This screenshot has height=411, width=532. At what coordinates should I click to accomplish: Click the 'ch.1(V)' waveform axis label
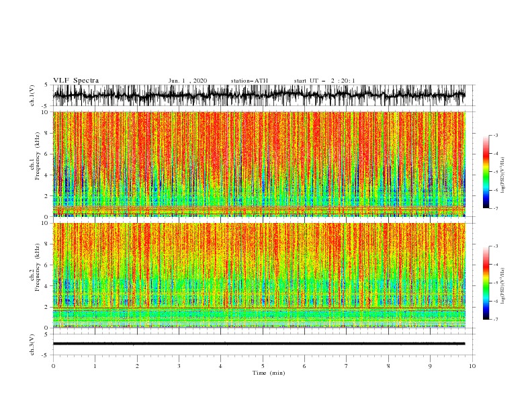click(x=32, y=95)
